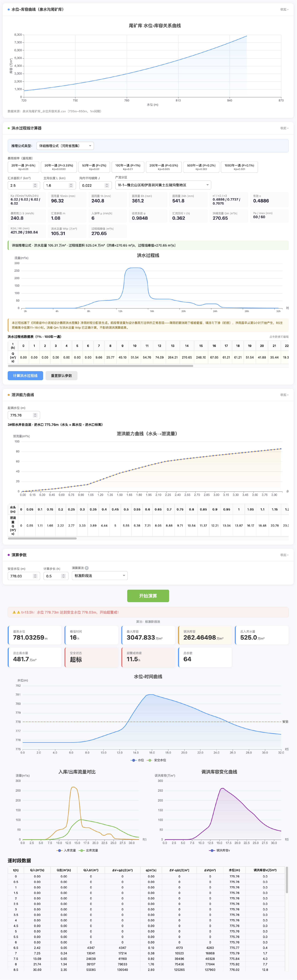Click the 数据来源 caption under the capacity chart

[54, 111]
